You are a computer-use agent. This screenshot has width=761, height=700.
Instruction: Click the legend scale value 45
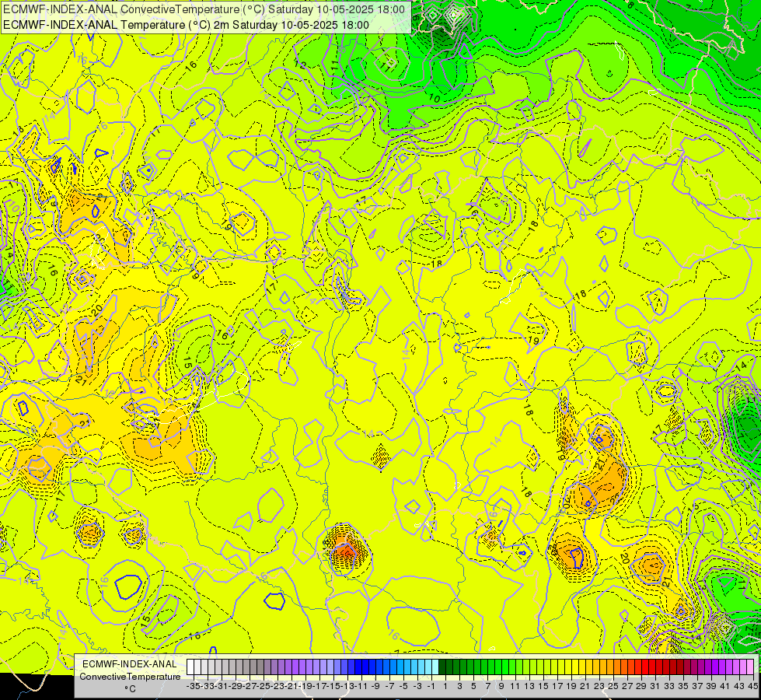tap(752, 686)
